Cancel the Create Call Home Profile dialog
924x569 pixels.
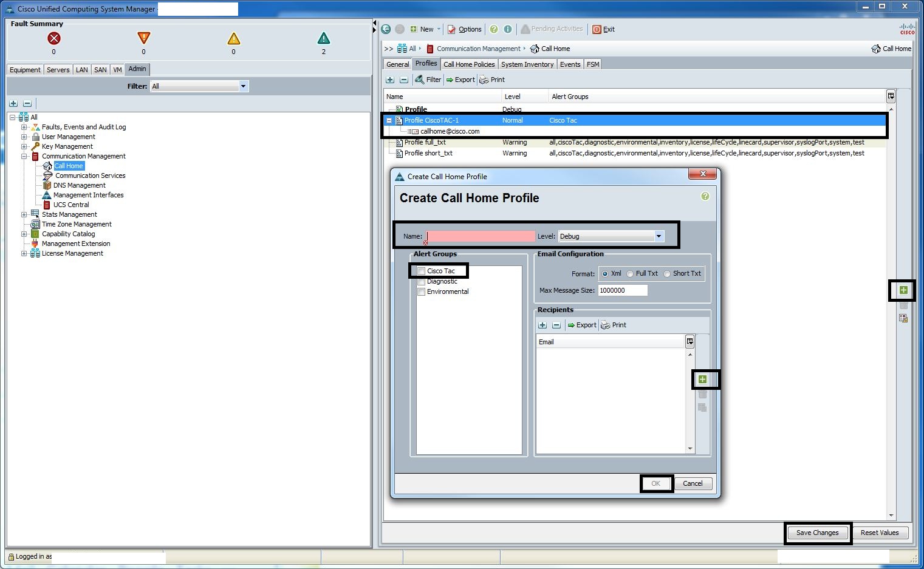click(693, 483)
